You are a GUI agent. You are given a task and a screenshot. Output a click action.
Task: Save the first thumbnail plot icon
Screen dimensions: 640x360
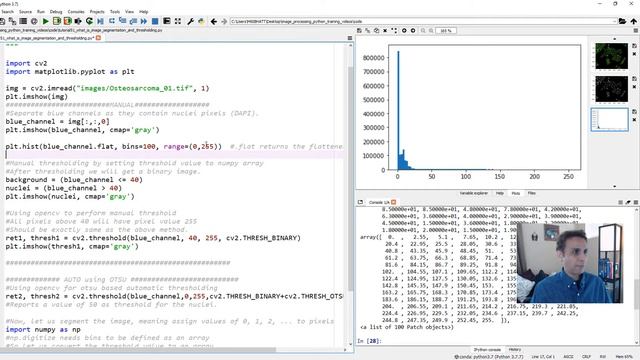pos(634,46)
